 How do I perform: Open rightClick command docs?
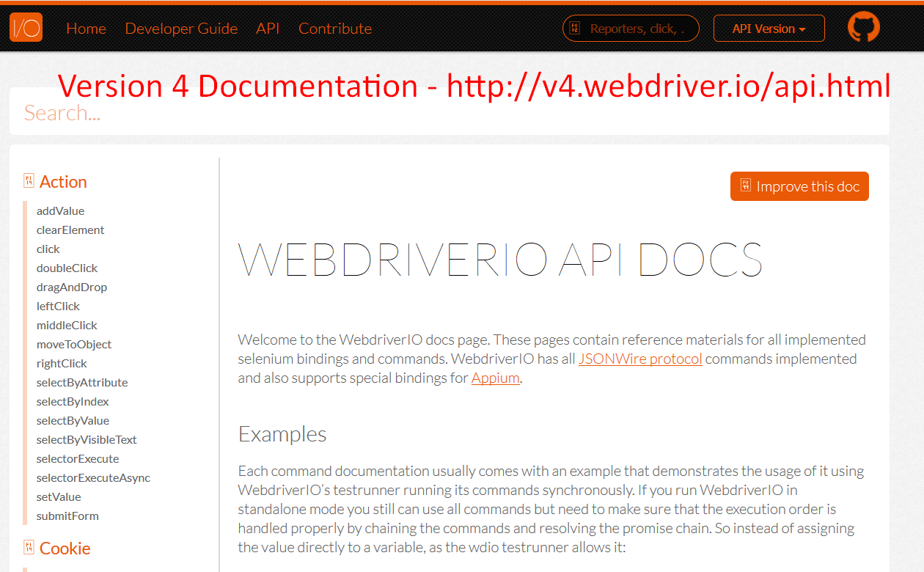[x=62, y=364]
